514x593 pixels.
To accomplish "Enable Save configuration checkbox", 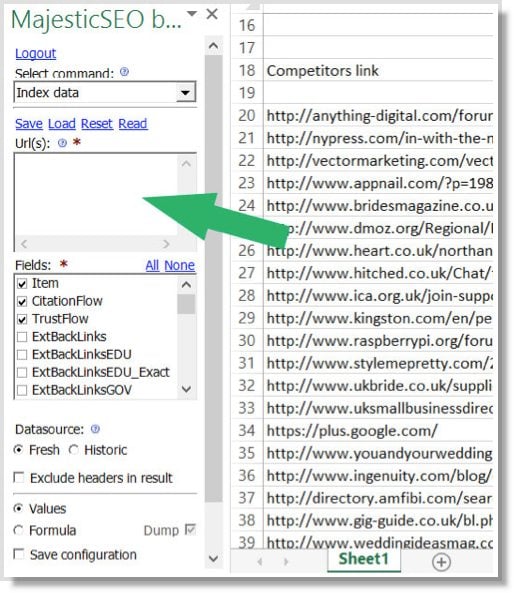I will tap(19, 554).
